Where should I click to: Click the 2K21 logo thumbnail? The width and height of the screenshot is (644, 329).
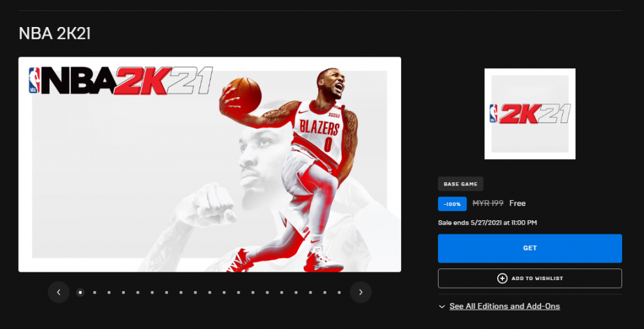point(530,114)
